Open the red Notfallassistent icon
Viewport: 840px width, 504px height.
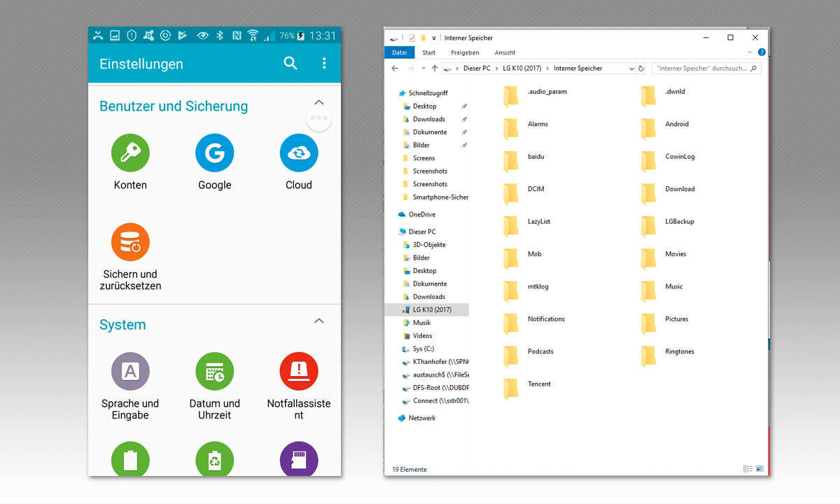point(299,371)
